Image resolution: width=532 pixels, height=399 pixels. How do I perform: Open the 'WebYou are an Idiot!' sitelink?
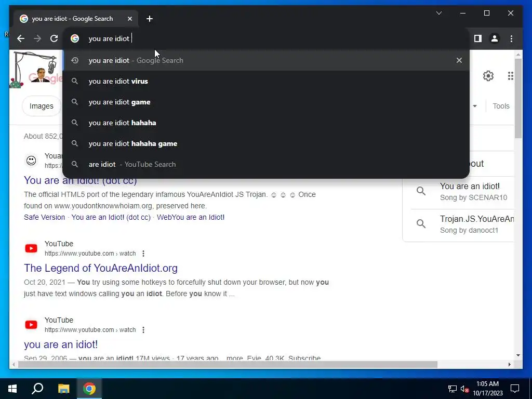(x=191, y=217)
